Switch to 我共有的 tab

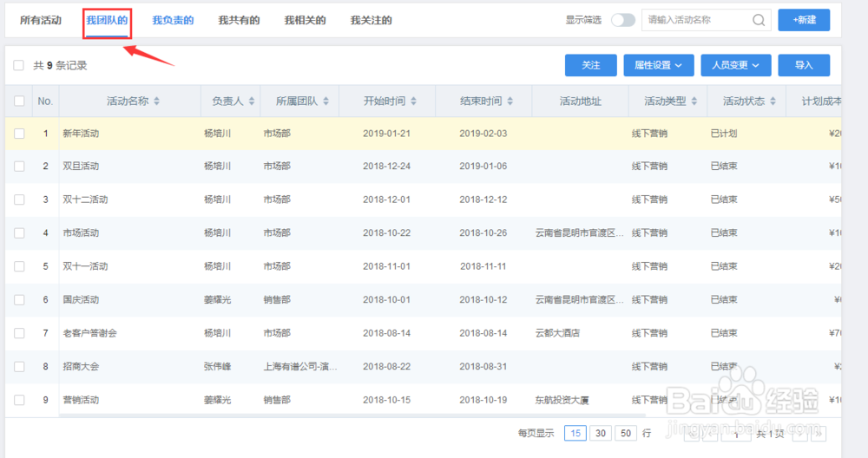pyautogui.click(x=239, y=21)
